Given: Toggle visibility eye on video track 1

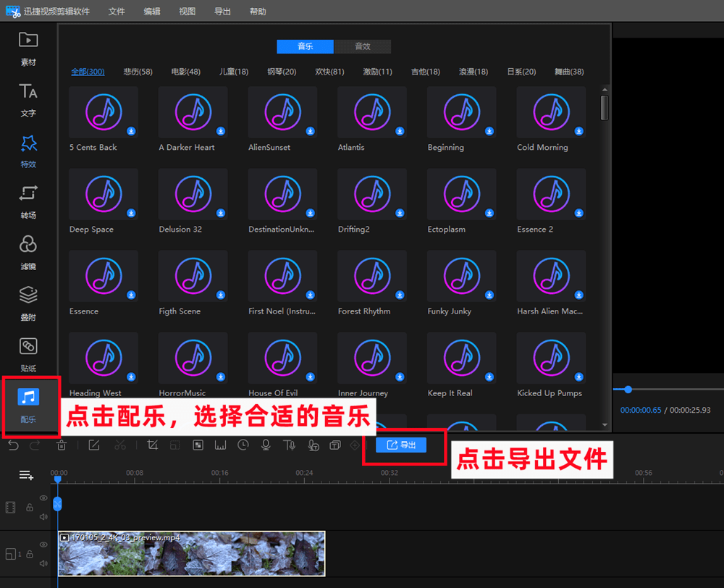Looking at the screenshot, I should tap(43, 545).
